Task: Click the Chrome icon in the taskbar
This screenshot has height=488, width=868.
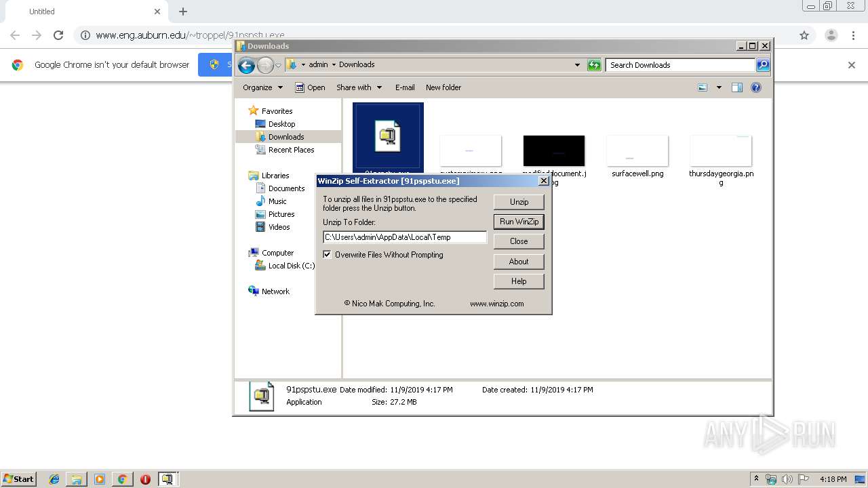Action: (x=122, y=479)
